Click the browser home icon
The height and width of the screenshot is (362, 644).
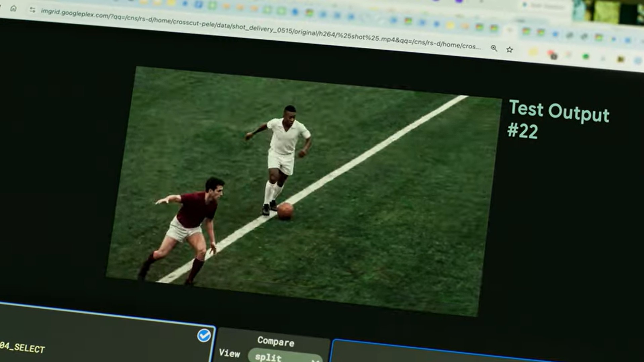point(13,8)
